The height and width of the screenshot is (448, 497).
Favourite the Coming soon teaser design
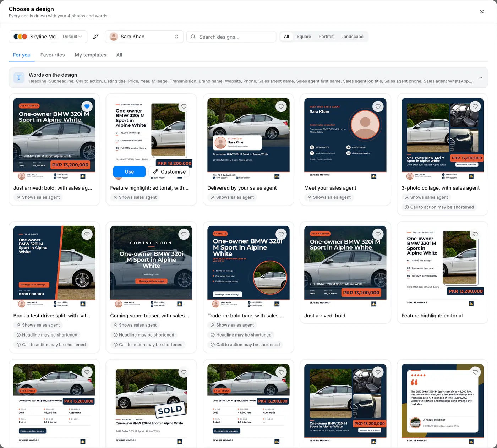pyautogui.click(x=184, y=234)
